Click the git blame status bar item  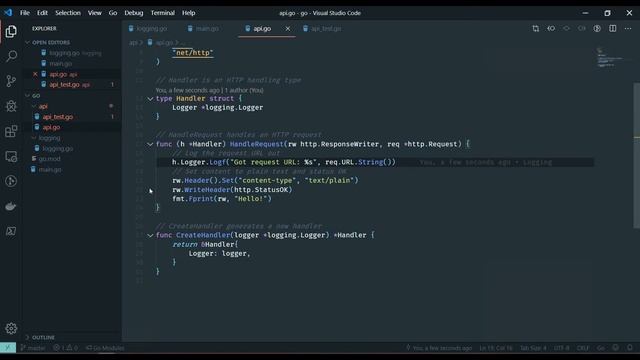439,348
